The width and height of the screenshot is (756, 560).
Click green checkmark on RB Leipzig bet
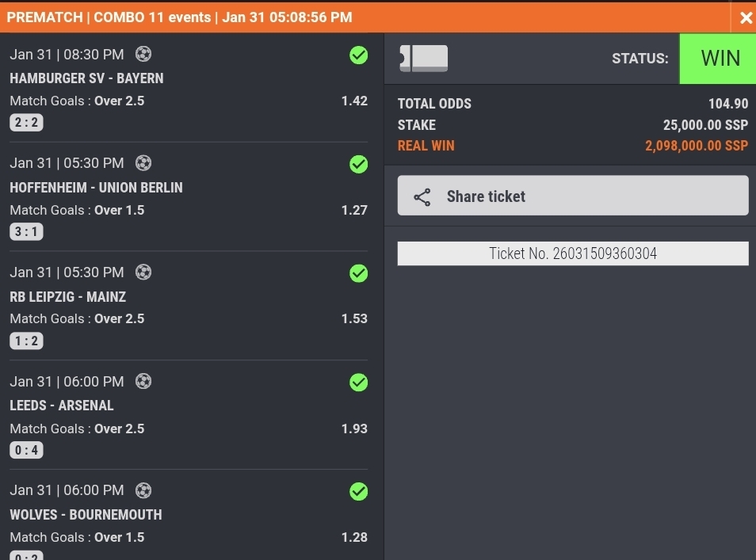[x=359, y=273]
